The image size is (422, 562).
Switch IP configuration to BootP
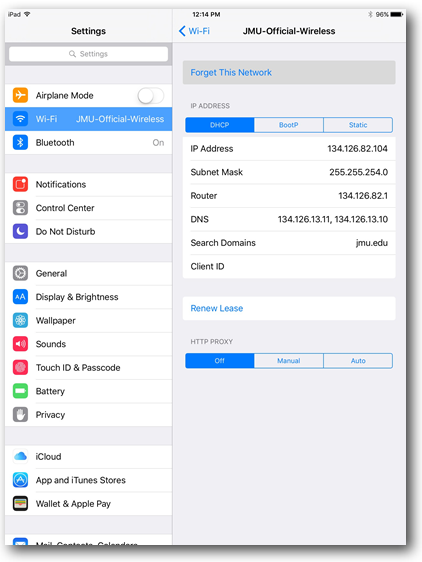pos(289,125)
